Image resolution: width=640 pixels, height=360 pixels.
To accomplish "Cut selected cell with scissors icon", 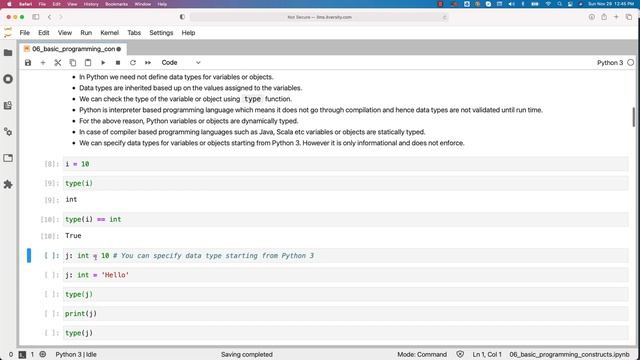I will pos(58,63).
